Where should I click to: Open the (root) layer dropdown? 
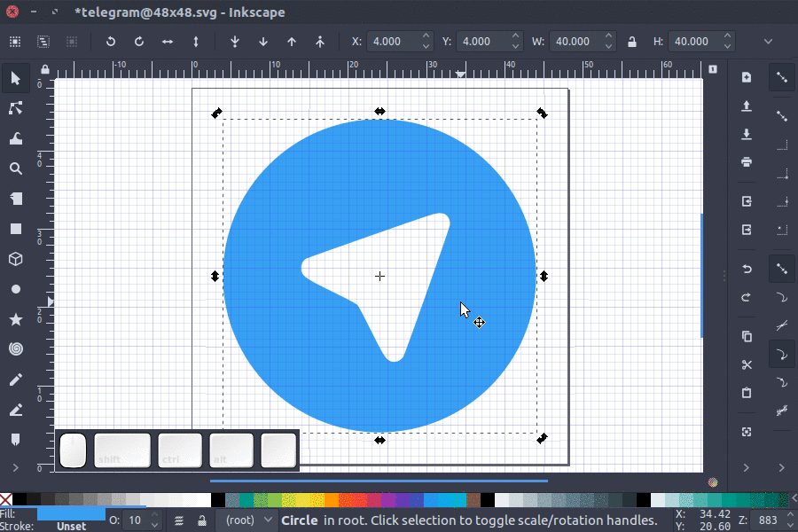[246, 520]
